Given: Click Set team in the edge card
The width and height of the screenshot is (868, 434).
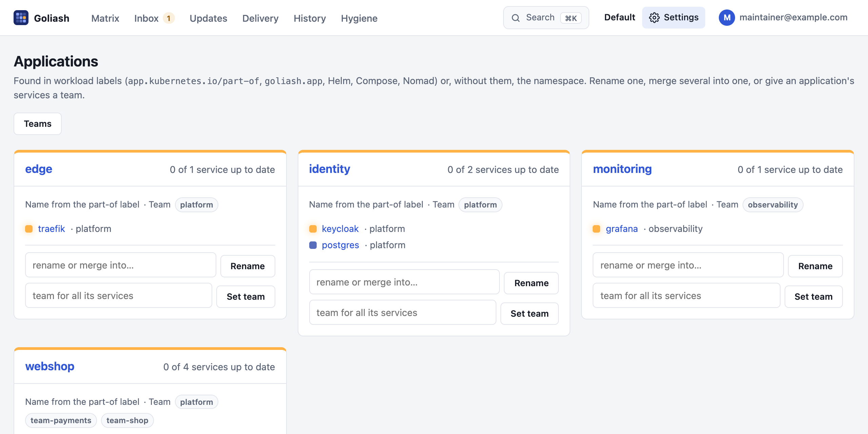Looking at the screenshot, I should (245, 297).
